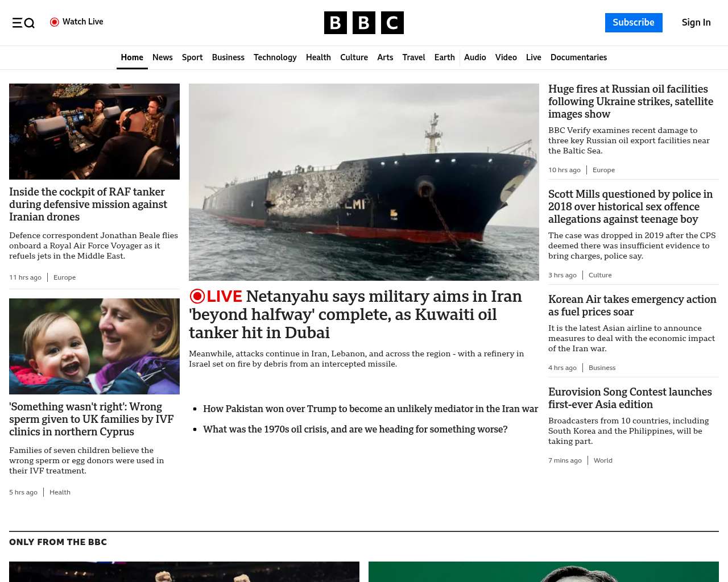Viewport: 728px width, 582px height.
Task: Click the Sign In link
Action: pyautogui.click(x=696, y=23)
